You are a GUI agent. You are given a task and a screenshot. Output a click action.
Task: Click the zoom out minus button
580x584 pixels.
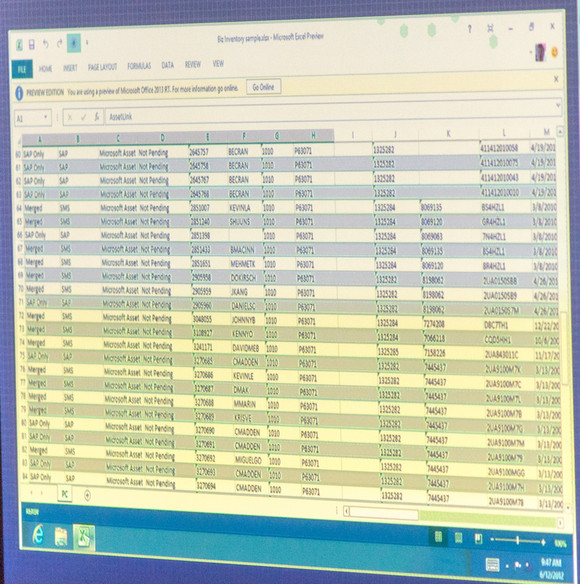[x=492, y=539]
